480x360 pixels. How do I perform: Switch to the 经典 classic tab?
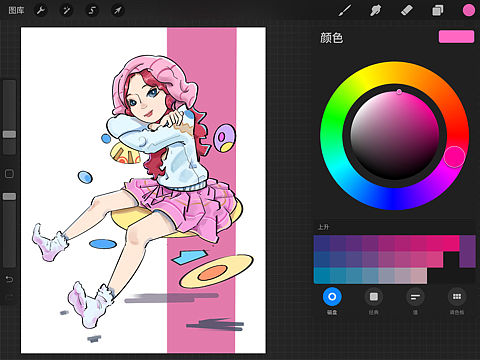[374, 300]
